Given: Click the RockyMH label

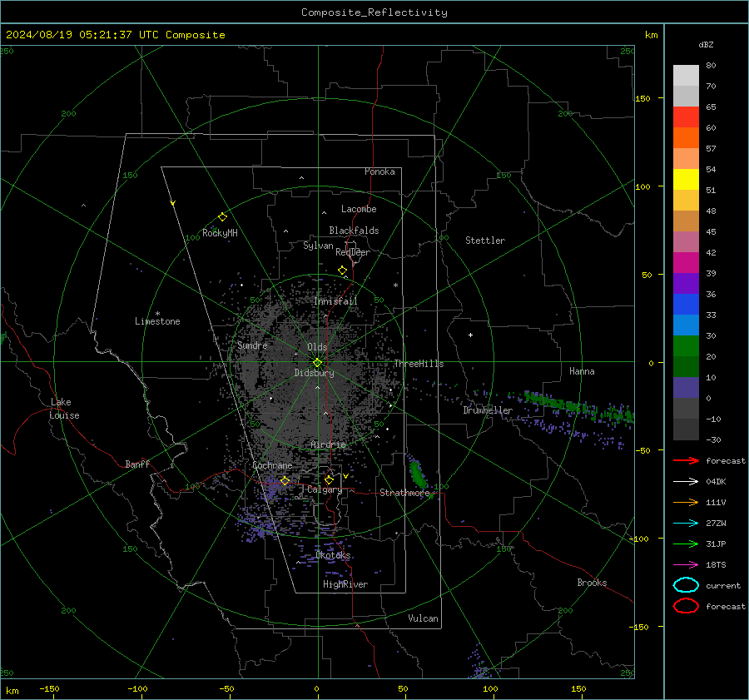Looking at the screenshot, I should pos(220,233).
